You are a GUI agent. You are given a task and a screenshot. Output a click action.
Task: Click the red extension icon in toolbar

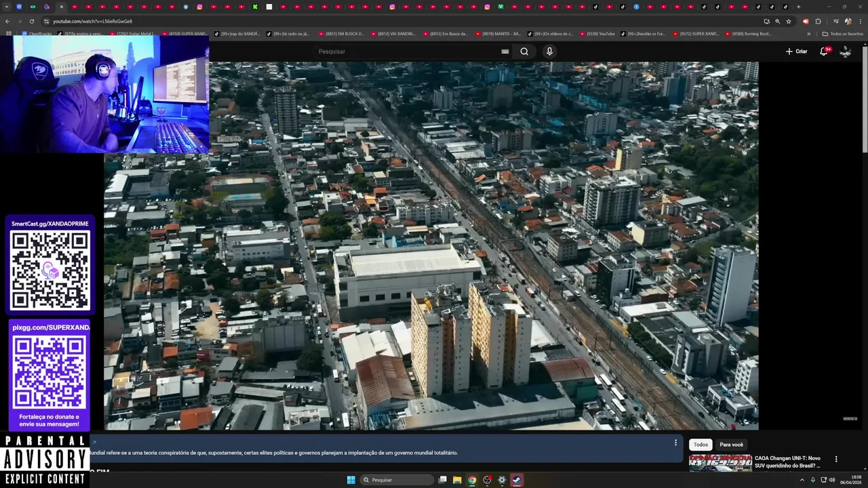tap(806, 21)
